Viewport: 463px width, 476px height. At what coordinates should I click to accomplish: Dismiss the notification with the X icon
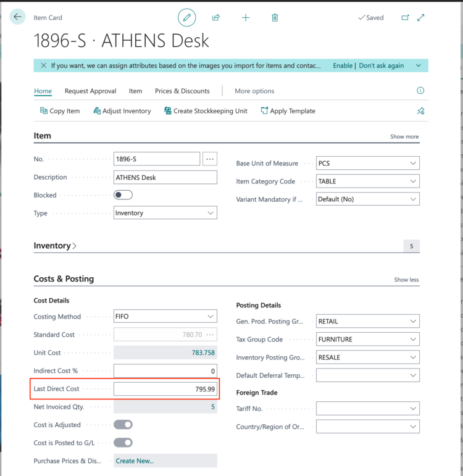44,65
